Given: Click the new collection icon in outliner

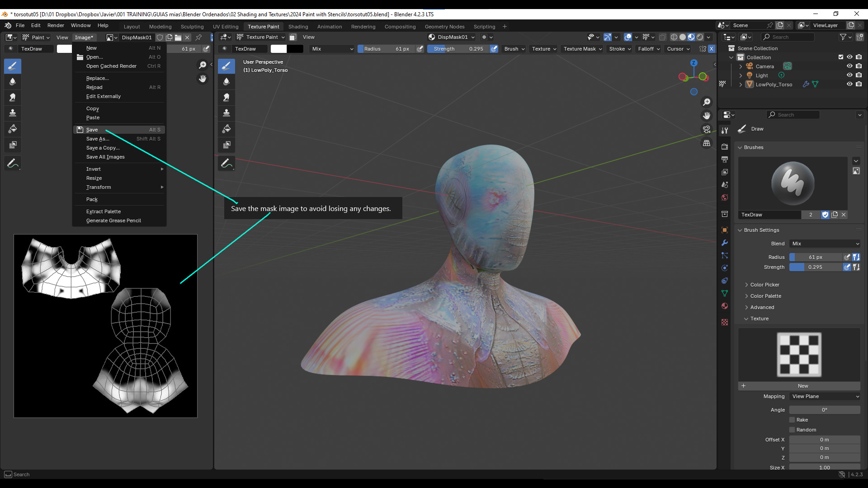Looking at the screenshot, I should click(x=859, y=37).
